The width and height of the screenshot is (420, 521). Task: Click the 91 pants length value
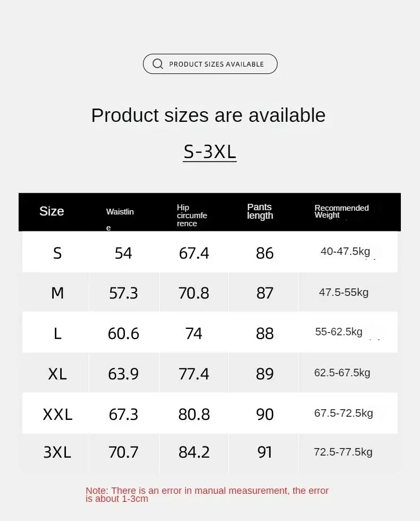click(265, 452)
